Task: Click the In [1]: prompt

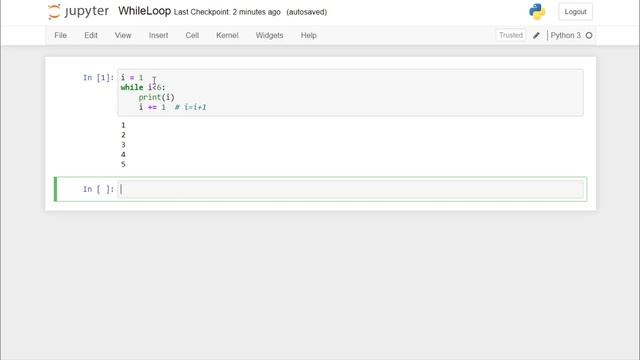Action: click(98, 78)
